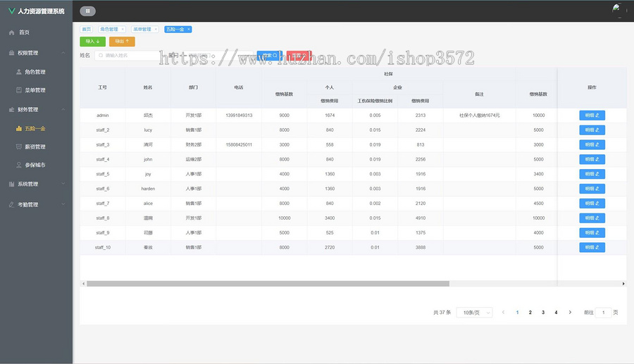The height and width of the screenshot is (364, 634).
Task: Open 薪资管理 in the sidebar
Action: coord(36,146)
